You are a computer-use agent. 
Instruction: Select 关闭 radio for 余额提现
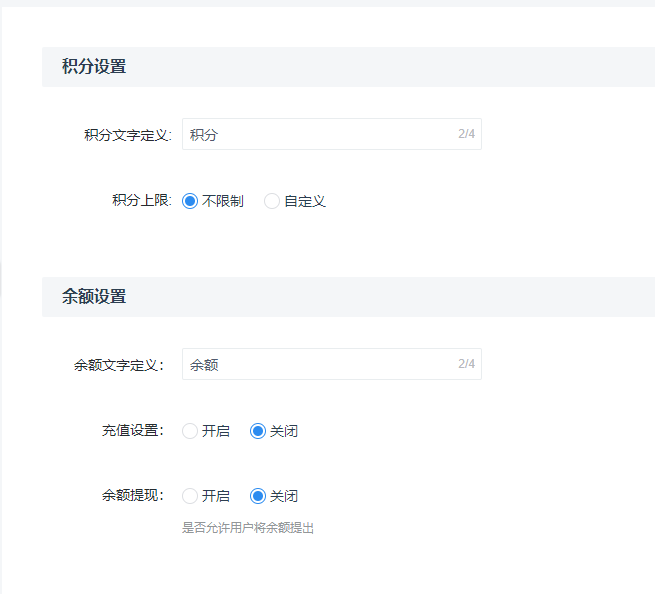tap(258, 496)
